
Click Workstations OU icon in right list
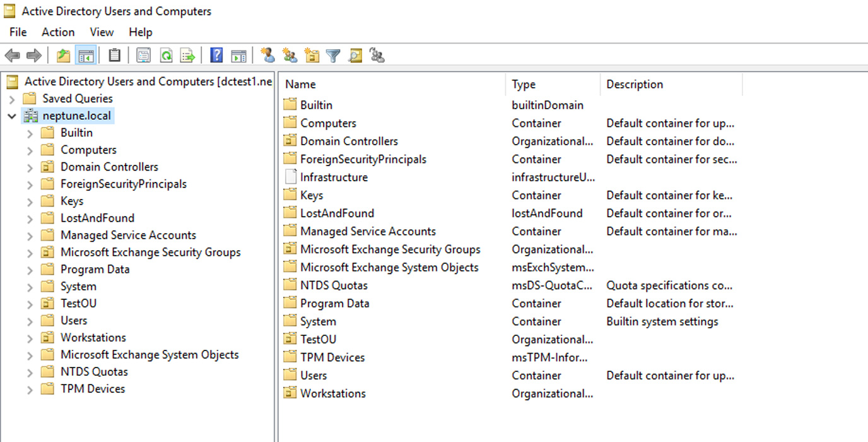click(290, 393)
